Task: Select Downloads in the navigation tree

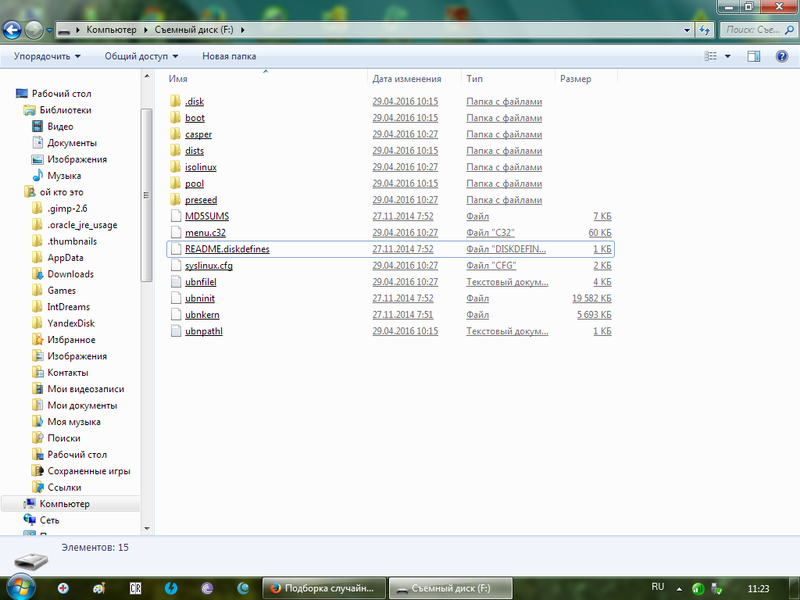Action: click(70, 274)
